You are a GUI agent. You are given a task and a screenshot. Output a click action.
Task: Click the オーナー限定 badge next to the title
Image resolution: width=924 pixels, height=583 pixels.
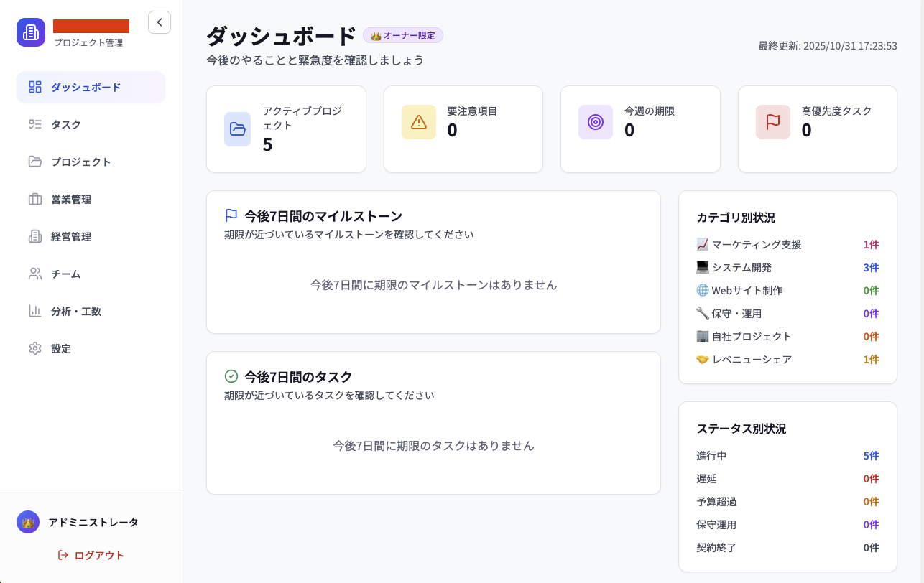coord(403,35)
